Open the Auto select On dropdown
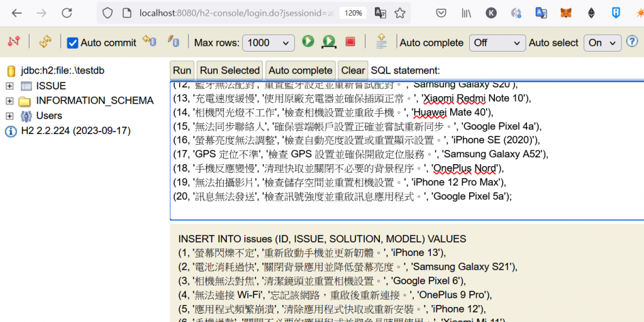 tap(602, 43)
